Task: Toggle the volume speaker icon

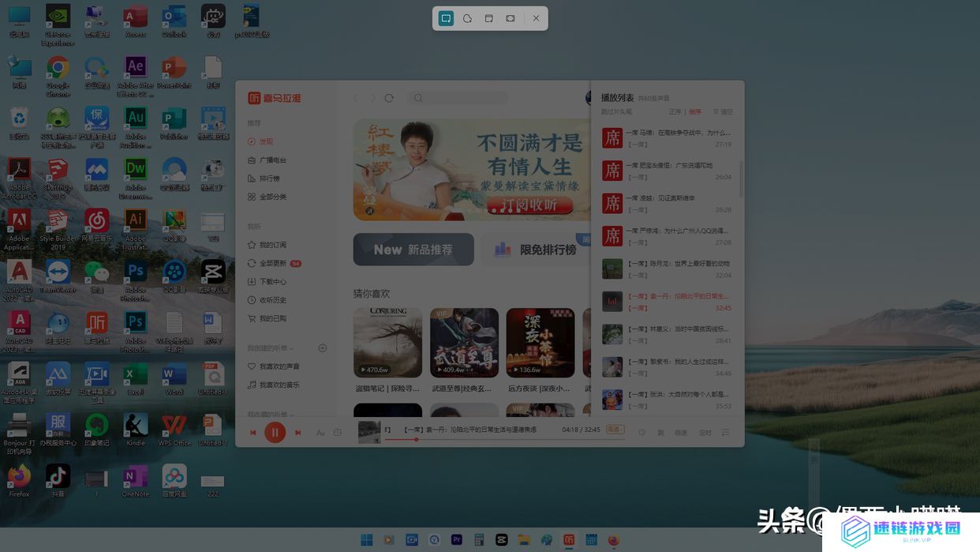Action: [641, 433]
